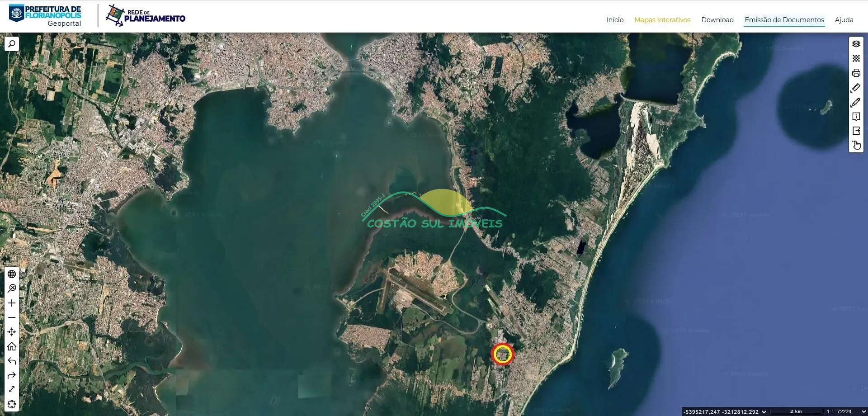Click the checkerboard grid icon

(856, 58)
